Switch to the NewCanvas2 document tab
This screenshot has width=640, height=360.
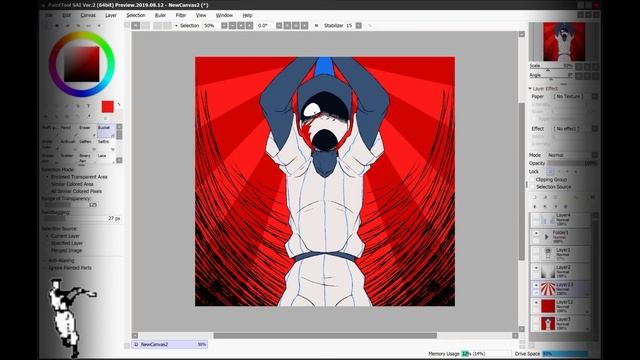point(169,344)
